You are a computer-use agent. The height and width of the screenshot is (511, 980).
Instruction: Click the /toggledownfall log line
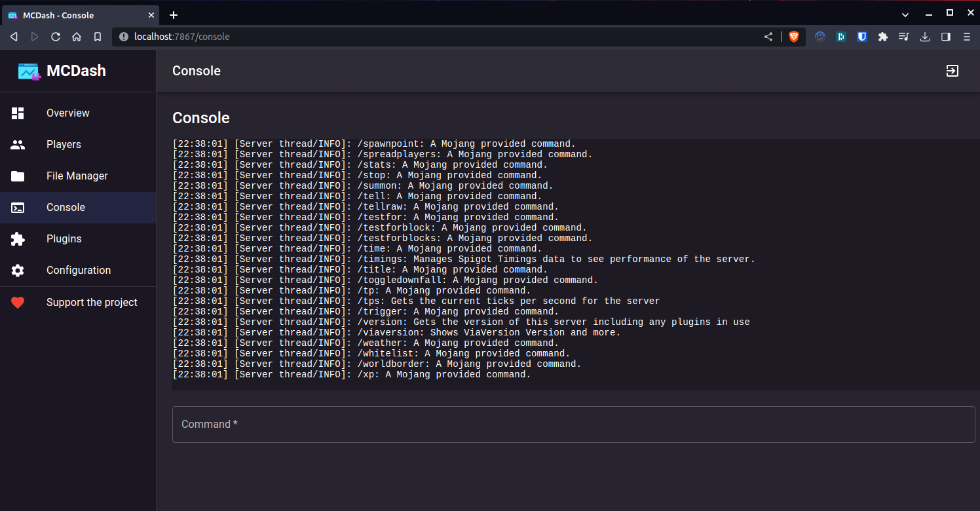(385, 280)
